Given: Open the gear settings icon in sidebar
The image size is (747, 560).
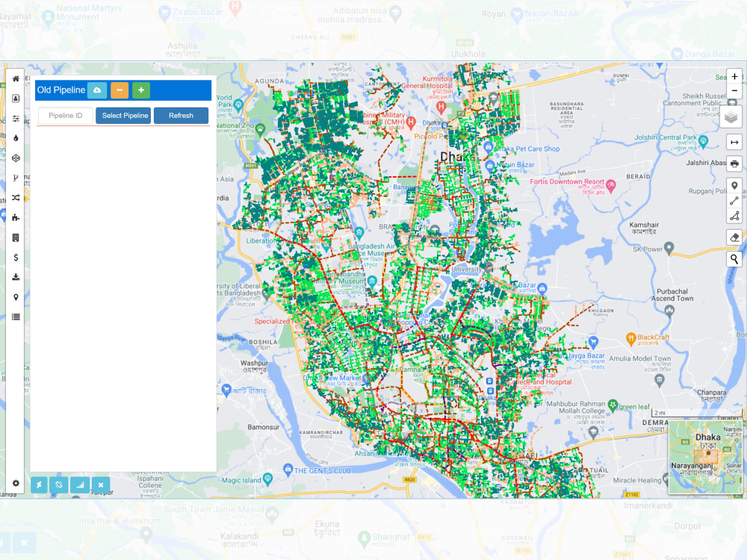Looking at the screenshot, I should pos(16,483).
